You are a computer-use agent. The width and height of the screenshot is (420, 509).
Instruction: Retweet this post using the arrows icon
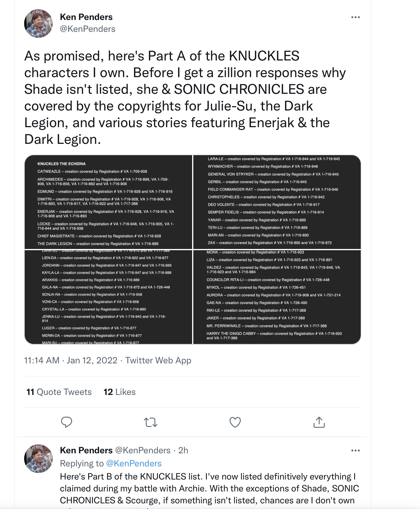(151, 422)
